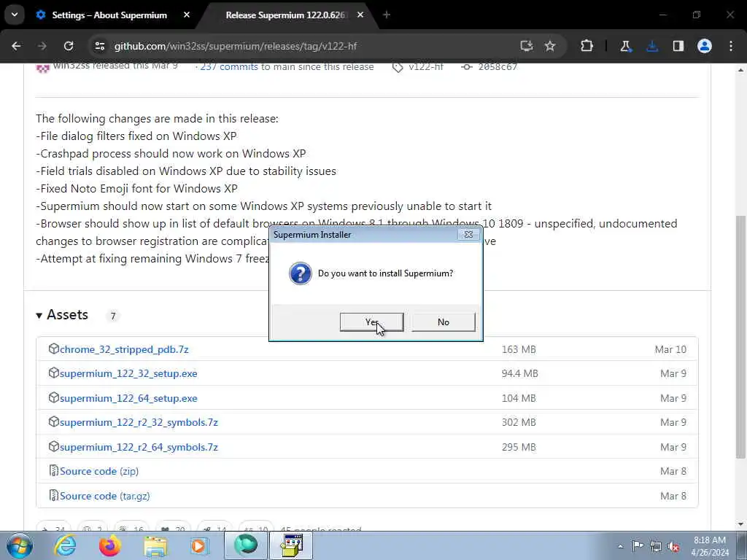Open the taskbar clock and date
The width and height of the screenshot is (747, 560).
tap(710, 546)
